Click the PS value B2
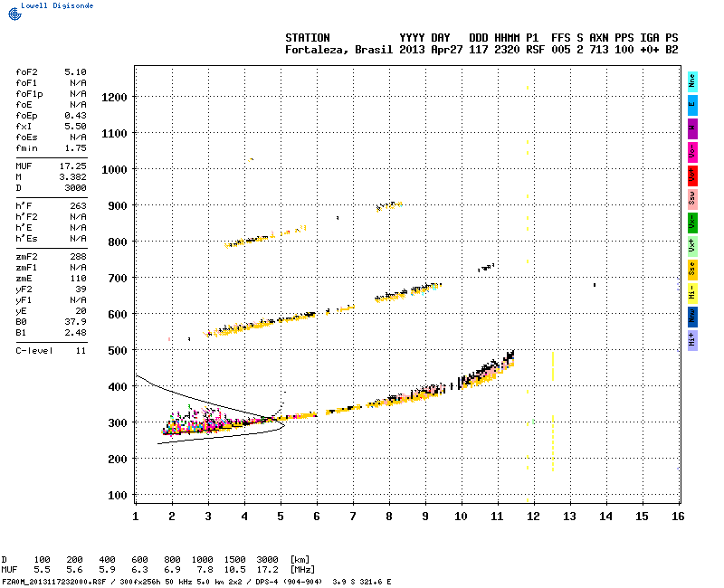The image size is (724, 588). pos(672,50)
